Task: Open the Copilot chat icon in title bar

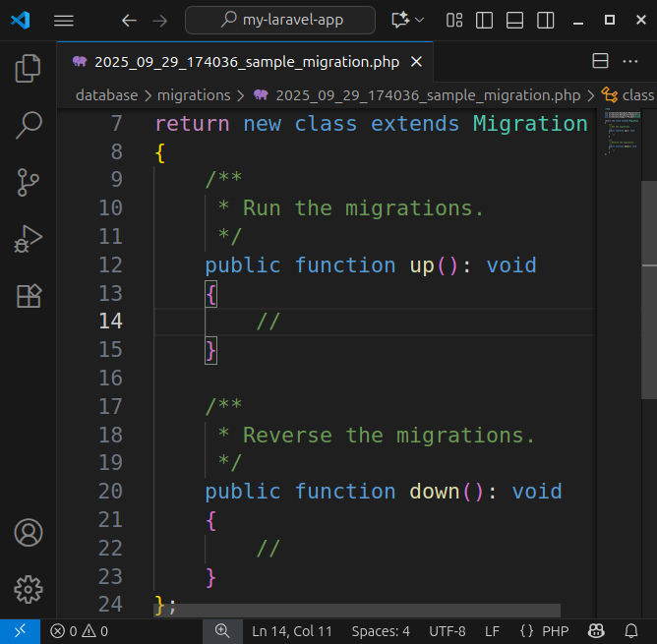Action: (x=399, y=20)
